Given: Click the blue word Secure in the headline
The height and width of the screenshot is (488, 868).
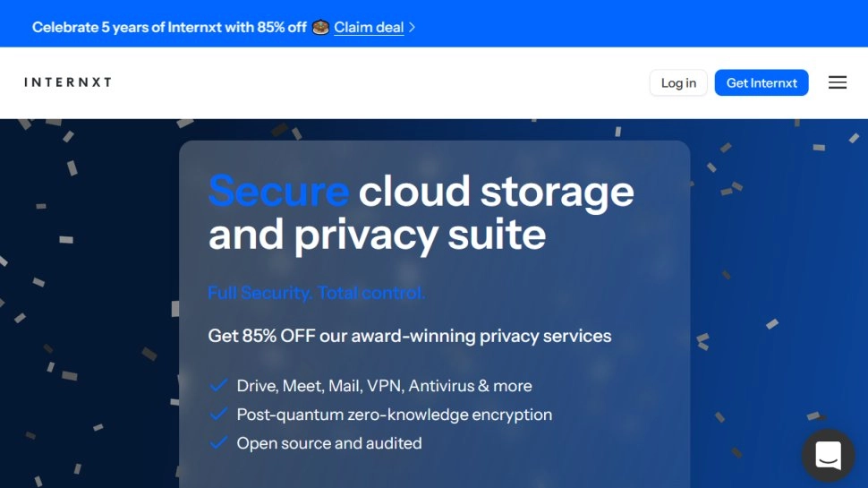Looking at the screenshot, I should click(278, 191).
